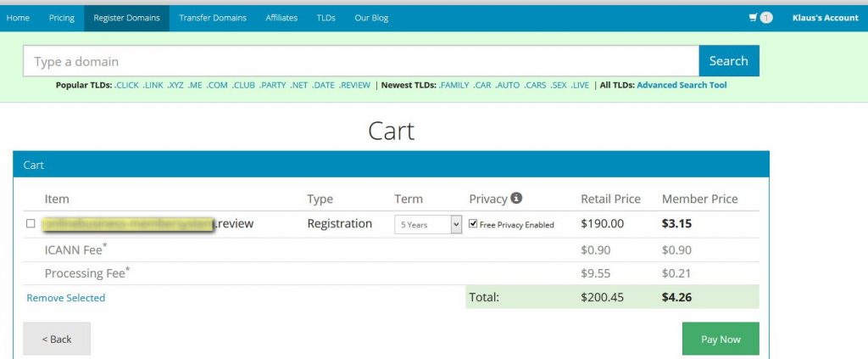Uncheck Free Privacy Enabled checkbox
Viewport: 868px width, 359px height.
point(473,224)
